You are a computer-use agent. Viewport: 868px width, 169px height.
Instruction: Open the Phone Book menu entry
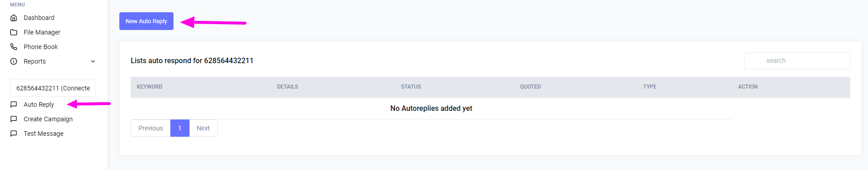[x=41, y=47]
